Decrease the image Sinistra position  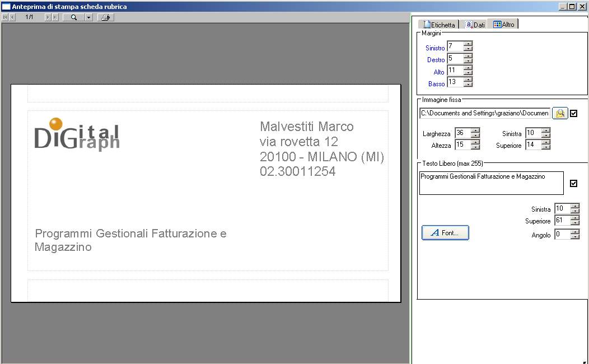coord(546,135)
